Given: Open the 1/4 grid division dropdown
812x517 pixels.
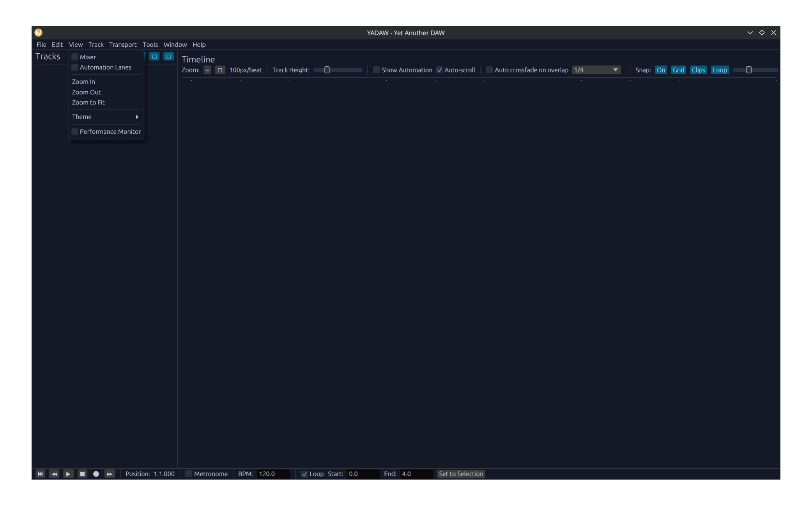Looking at the screenshot, I should pos(596,70).
